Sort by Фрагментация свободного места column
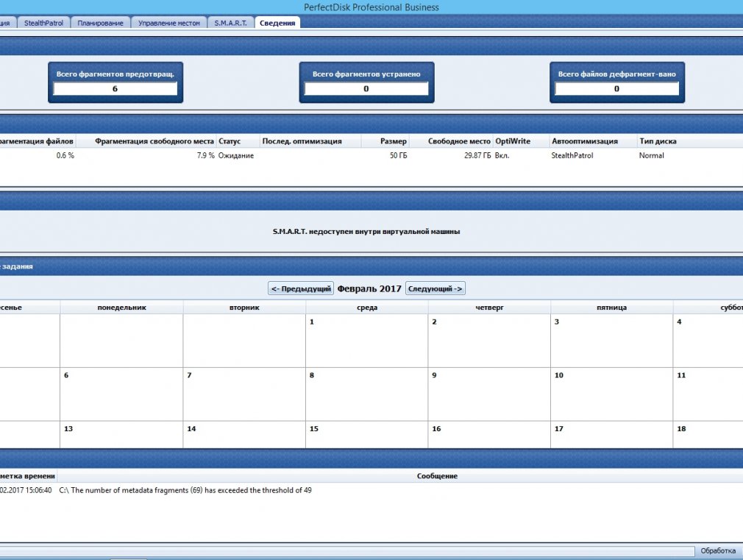The image size is (743, 560). click(x=146, y=141)
